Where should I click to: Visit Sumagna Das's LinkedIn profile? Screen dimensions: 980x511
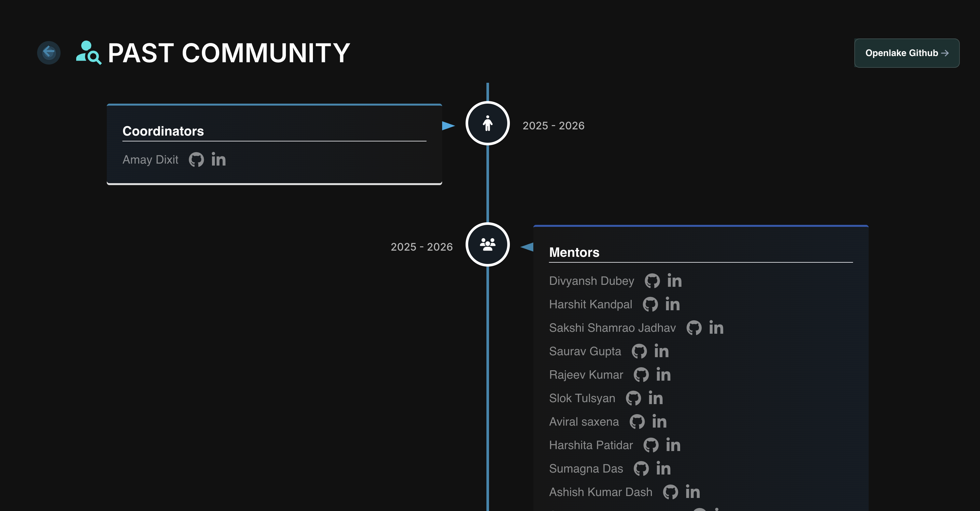pyautogui.click(x=663, y=469)
